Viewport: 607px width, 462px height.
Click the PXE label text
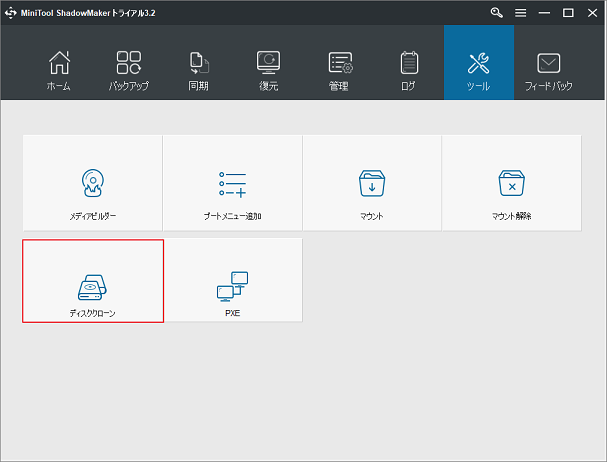coord(233,313)
